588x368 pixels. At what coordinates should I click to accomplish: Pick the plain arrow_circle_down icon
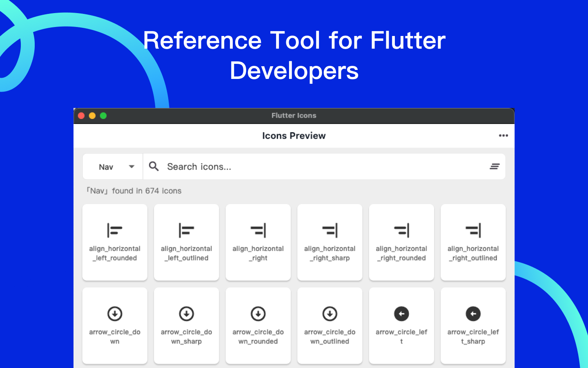click(115, 325)
